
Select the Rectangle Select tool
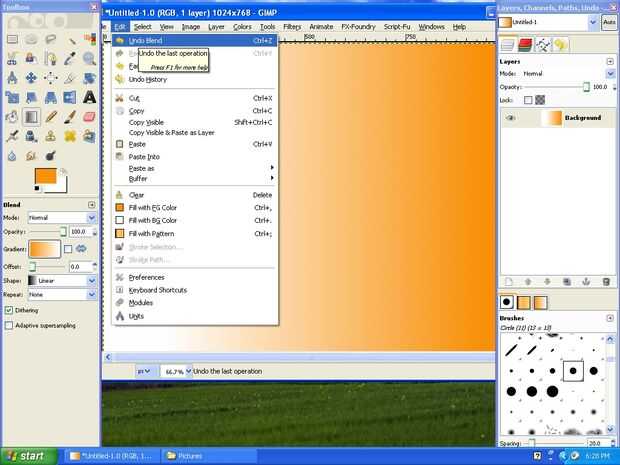(x=12, y=40)
